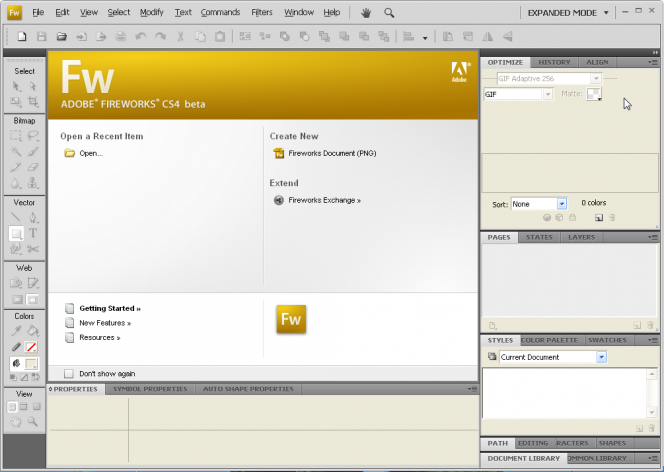Switch to the Layers tab
The width and height of the screenshot is (664, 472).
point(581,238)
